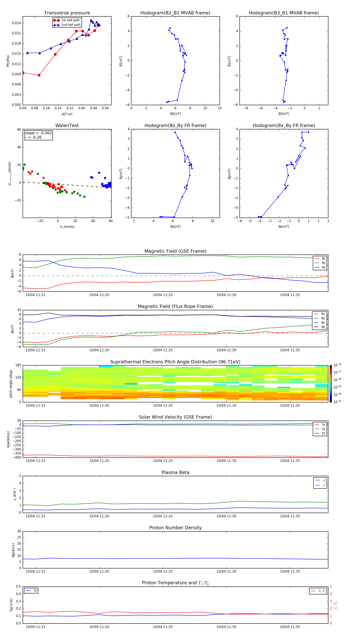This screenshot has width=351, height=644.
Task: Click 'Magnetic Field (Flux Rope Frame)' title
Action: 175,307
